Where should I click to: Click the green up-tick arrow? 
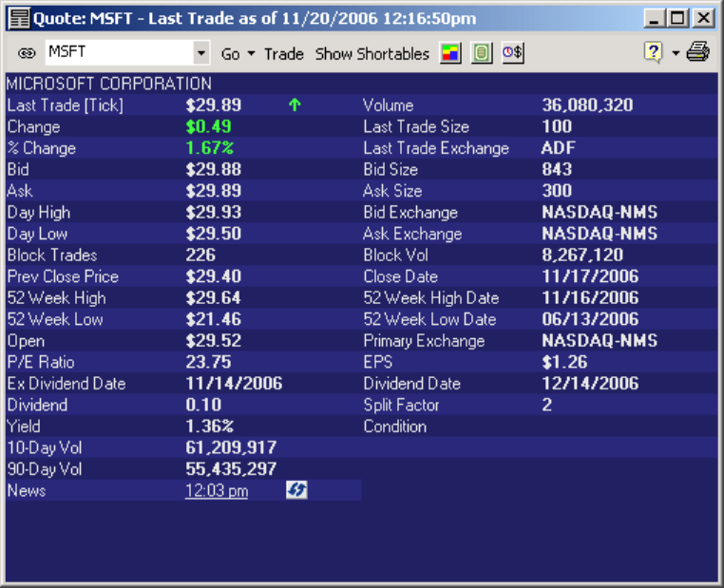pos(295,105)
